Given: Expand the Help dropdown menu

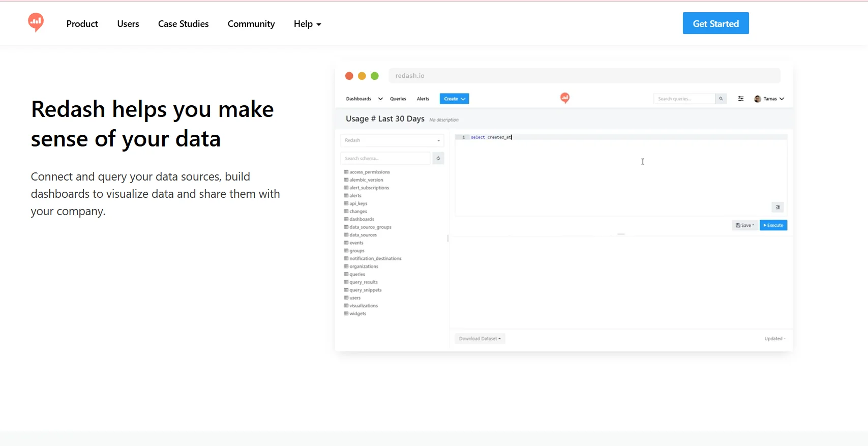Looking at the screenshot, I should click(x=307, y=24).
